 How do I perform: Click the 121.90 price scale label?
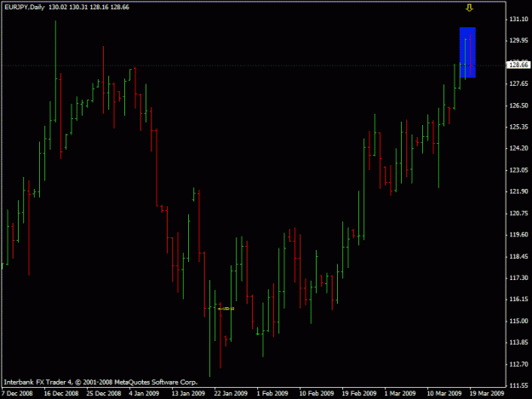[x=518, y=192]
